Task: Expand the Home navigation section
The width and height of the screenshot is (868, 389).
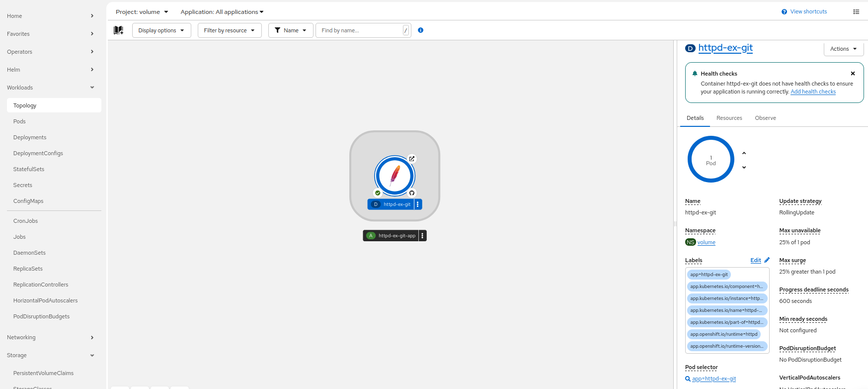Action: tap(51, 16)
